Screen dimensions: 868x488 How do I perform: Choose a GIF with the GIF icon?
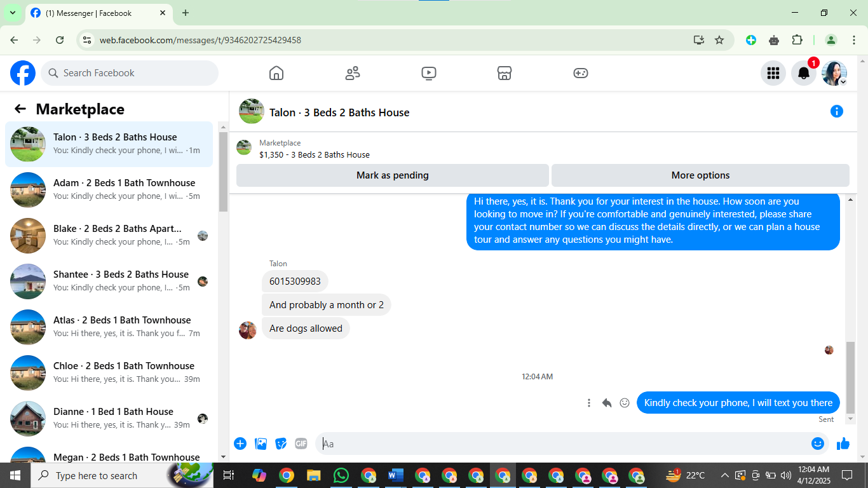pyautogui.click(x=301, y=444)
